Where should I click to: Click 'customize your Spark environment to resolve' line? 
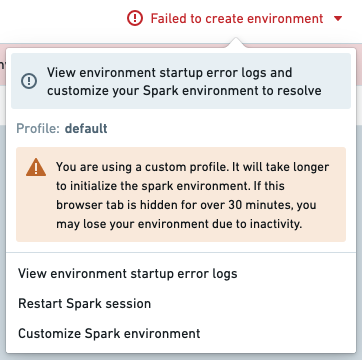click(x=184, y=91)
